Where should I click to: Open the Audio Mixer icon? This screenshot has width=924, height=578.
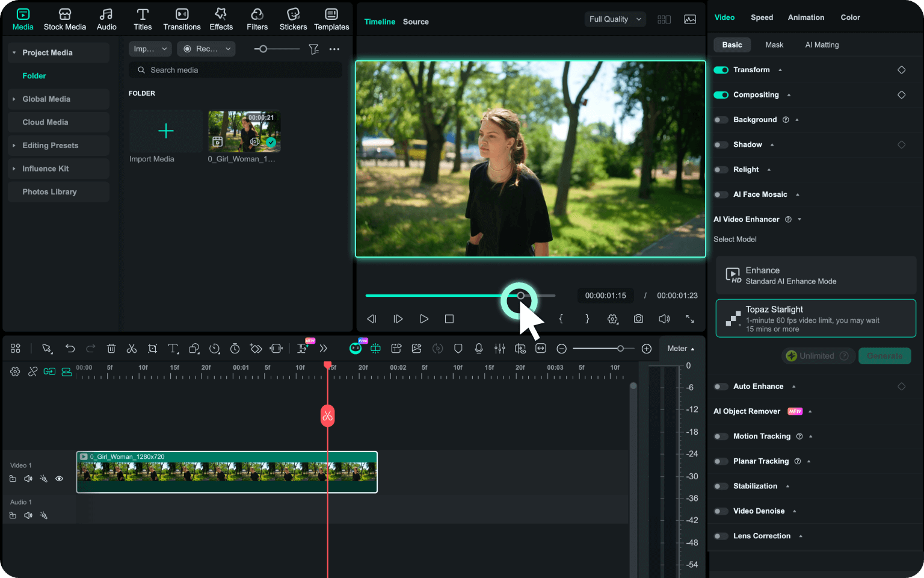point(499,348)
